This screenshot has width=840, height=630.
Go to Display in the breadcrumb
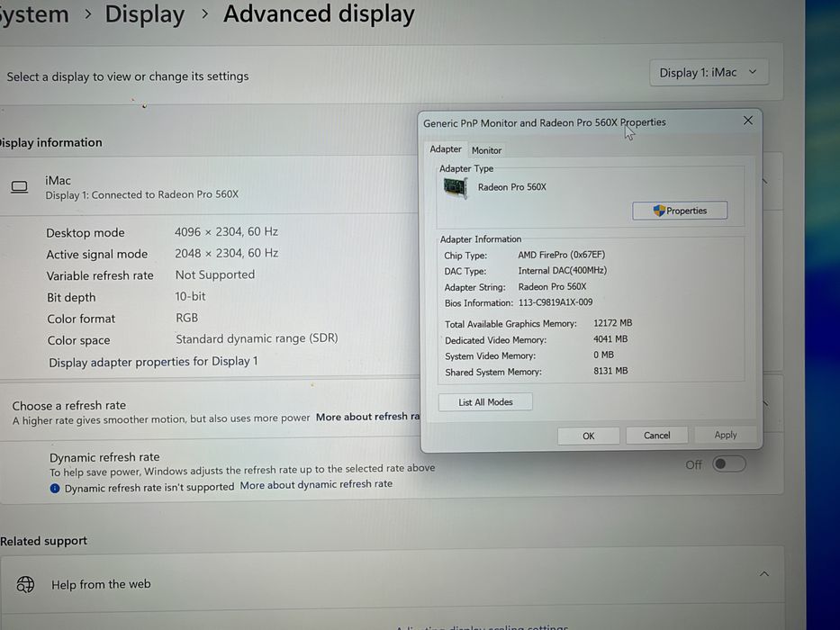pyautogui.click(x=145, y=13)
